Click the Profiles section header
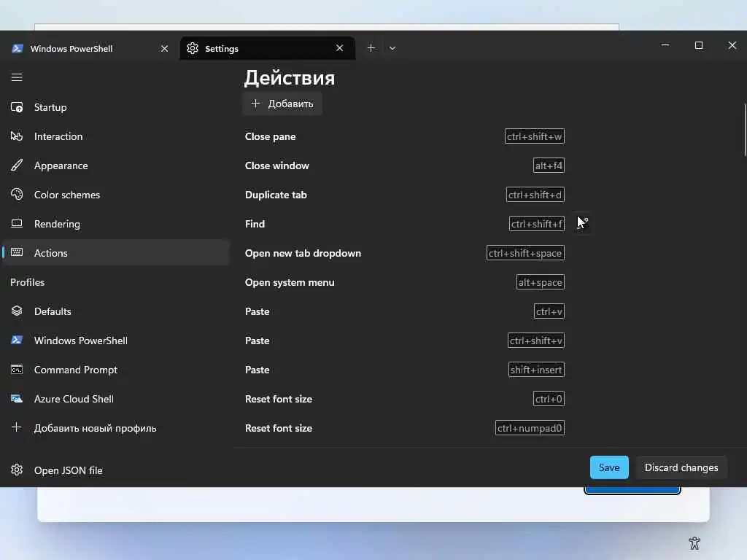 pos(28,282)
